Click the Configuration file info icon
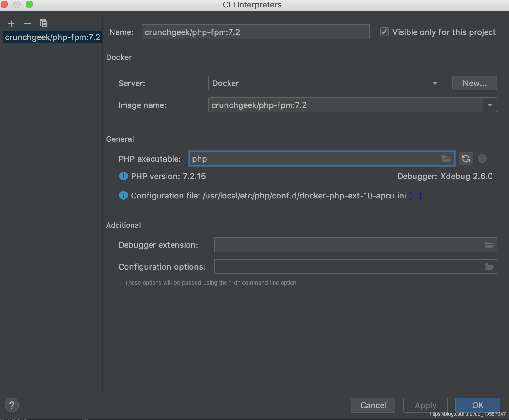 [x=124, y=195]
